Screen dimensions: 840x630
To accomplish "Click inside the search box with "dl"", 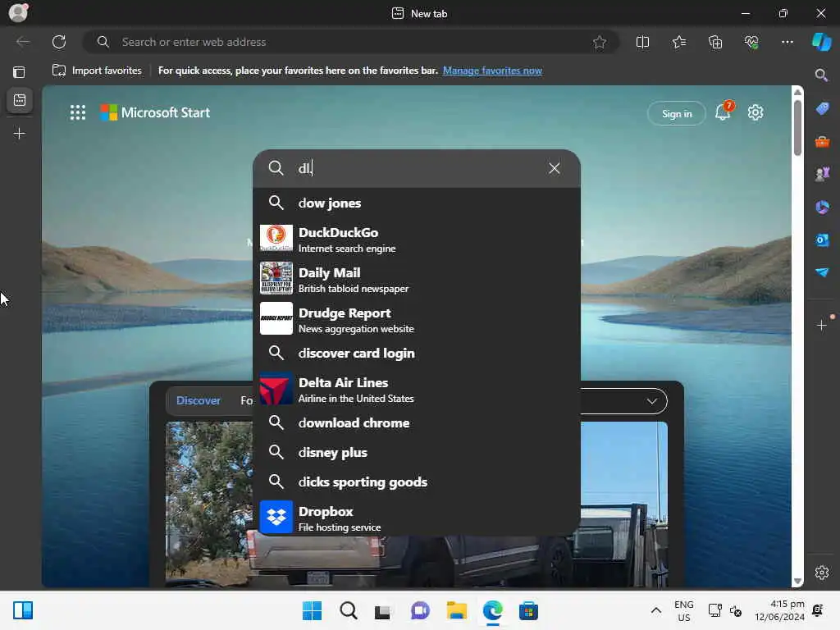I will pyautogui.click(x=418, y=168).
